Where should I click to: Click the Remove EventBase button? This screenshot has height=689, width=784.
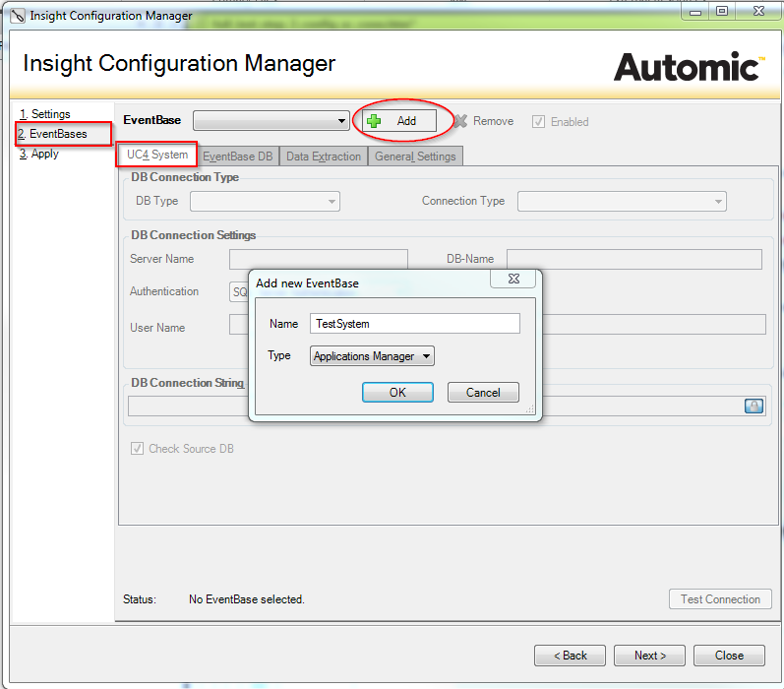484,121
